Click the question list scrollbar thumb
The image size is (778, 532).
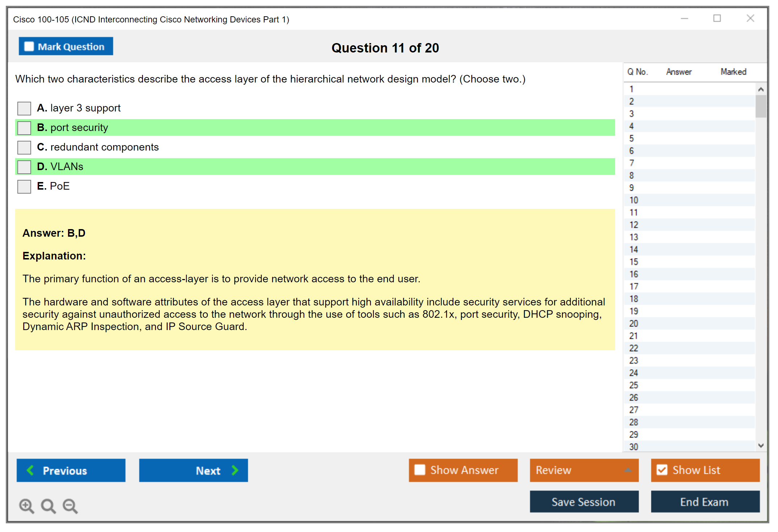(x=761, y=106)
